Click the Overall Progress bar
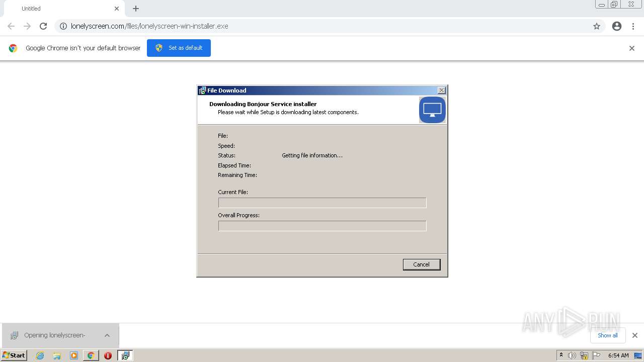644x362 pixels. (x=322, y=226)
